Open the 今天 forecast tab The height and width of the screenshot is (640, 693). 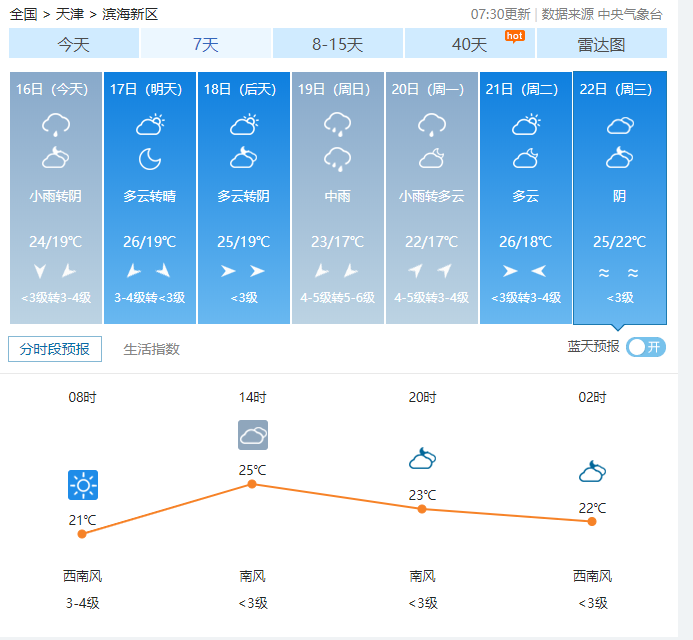pyautogui.click(x=74, y=43)
